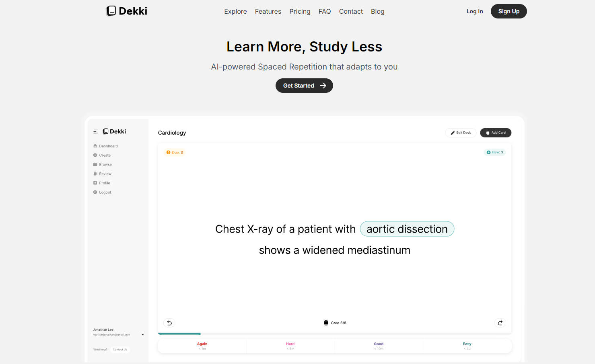Toggle the sidebar hamburger menu icon
The width and height of the screenshot is (595, 364).
[95, 131]
